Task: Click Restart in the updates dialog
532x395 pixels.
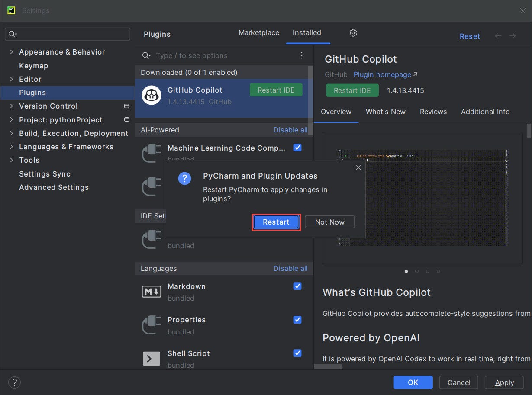Action: 276,222
